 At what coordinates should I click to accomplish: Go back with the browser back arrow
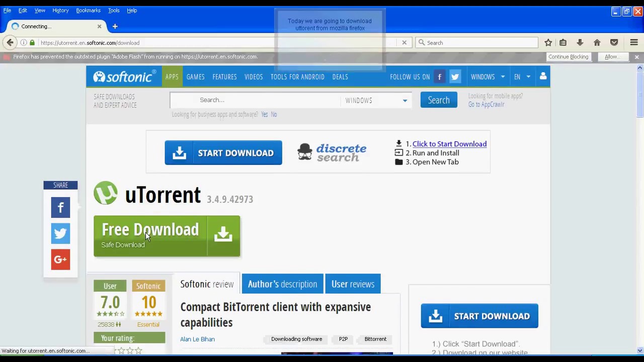(10, 43)
